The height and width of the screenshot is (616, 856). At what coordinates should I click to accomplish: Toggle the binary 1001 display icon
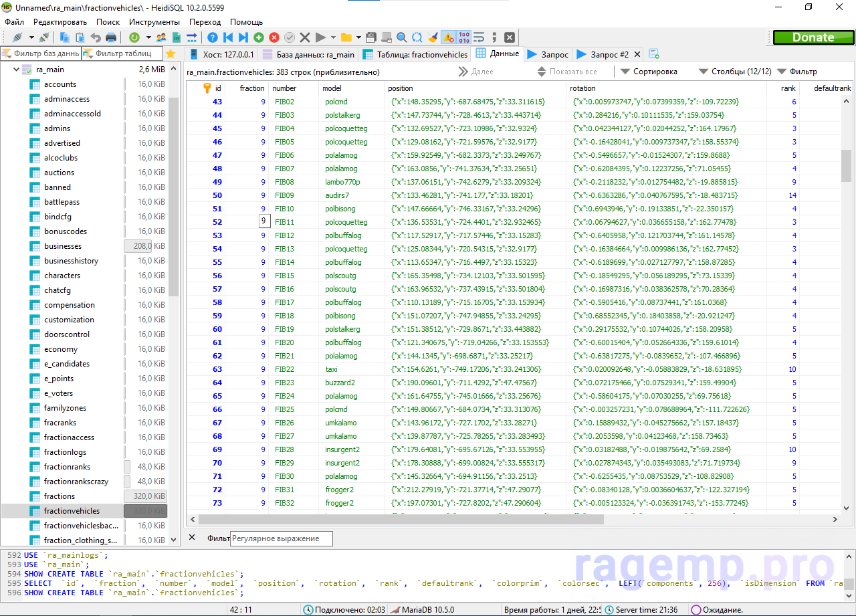(x=463, y=37)
